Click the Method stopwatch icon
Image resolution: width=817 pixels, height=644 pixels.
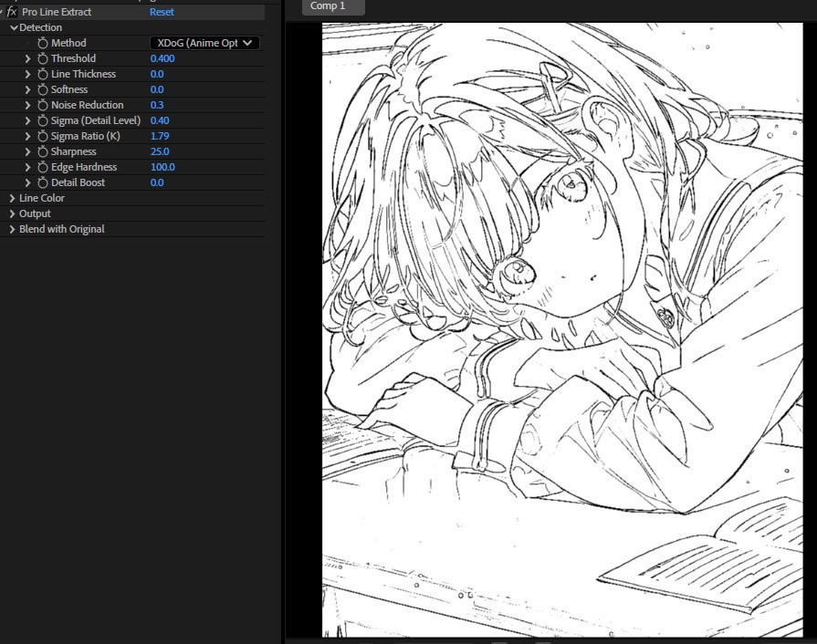click(43, 43)
